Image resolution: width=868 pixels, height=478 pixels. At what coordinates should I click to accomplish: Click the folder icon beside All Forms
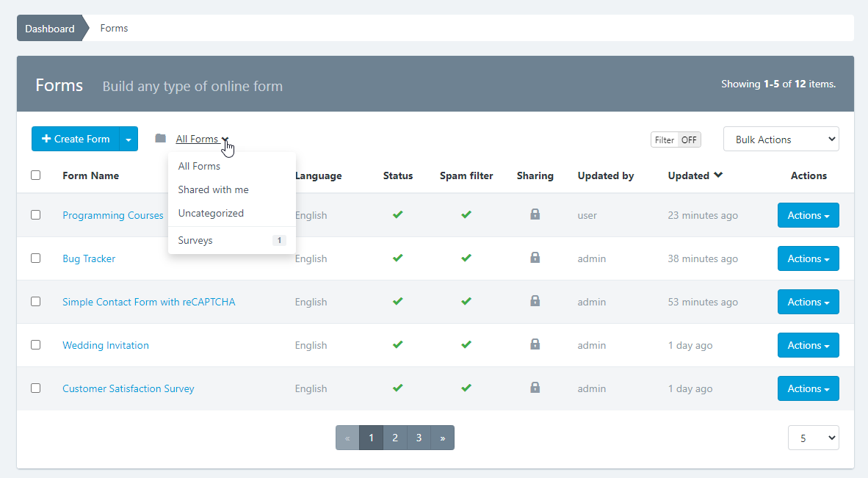(x=160, y=139)
